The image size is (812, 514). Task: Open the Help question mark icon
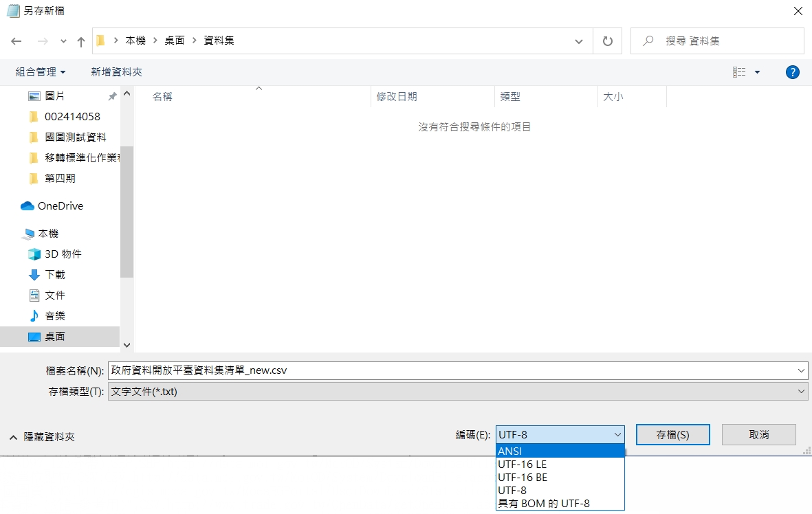click(x=792, y=72)
